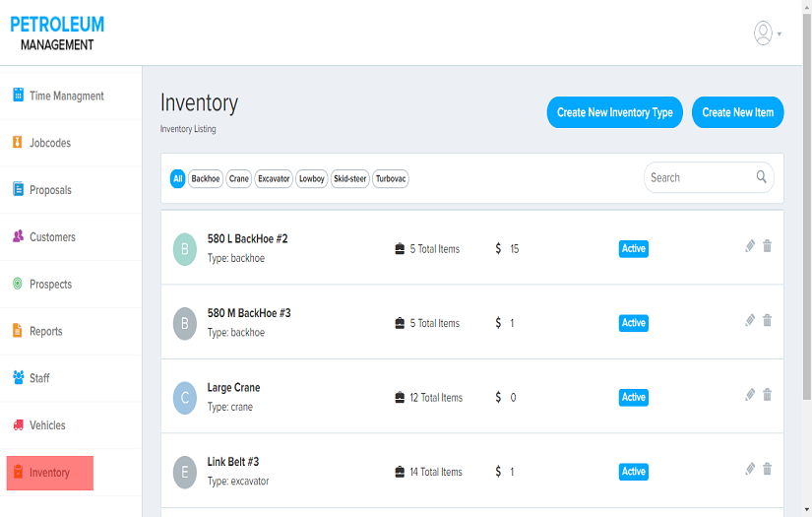Edit Large Crane pencil icon
Image resolution: width=812 pixels, height=517 pixels.
pyautogui.click(x=750, y=395)
